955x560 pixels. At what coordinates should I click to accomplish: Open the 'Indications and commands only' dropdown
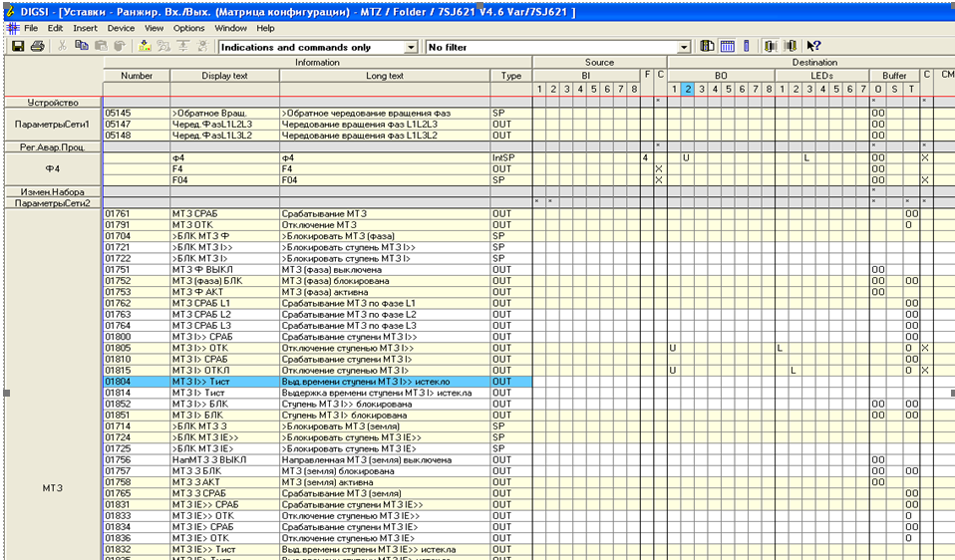coord(412,48)
